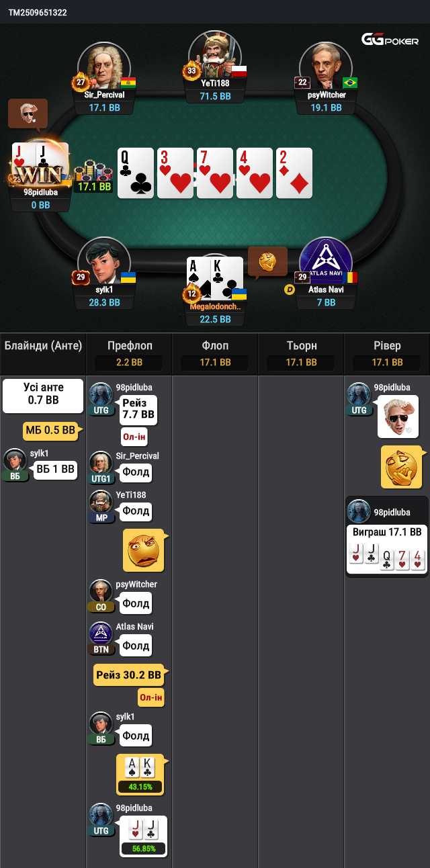This screenshot has width=430, height=868.
Task: Click the dealer button chip marker
Action: pyautogui.click(x=290, y=290)
